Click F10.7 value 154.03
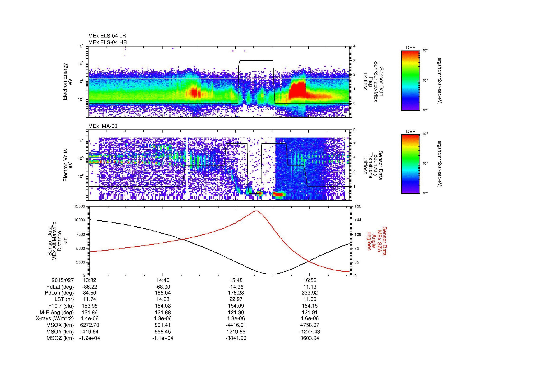Image resolution: width=555 pixels, height=392 pixels. click(x=163, y=306)
